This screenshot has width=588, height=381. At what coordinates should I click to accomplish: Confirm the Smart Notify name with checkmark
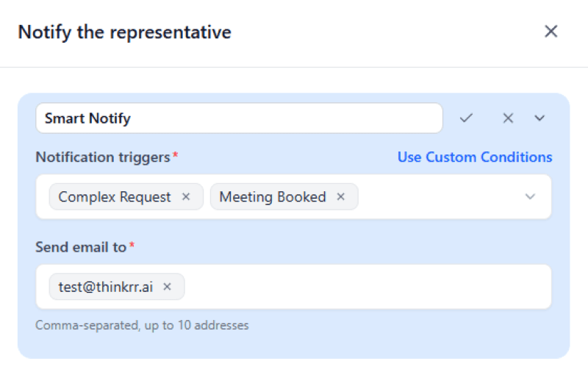point(466,118)
